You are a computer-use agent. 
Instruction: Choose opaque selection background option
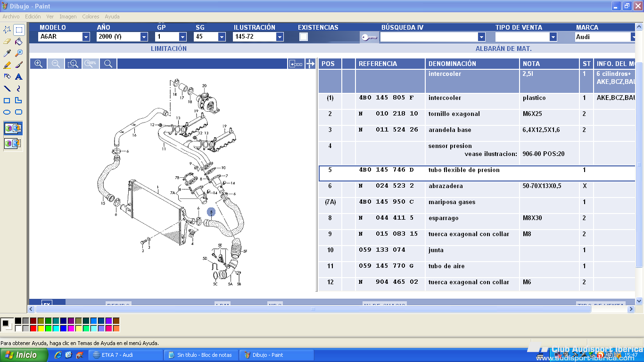[13, 129]
